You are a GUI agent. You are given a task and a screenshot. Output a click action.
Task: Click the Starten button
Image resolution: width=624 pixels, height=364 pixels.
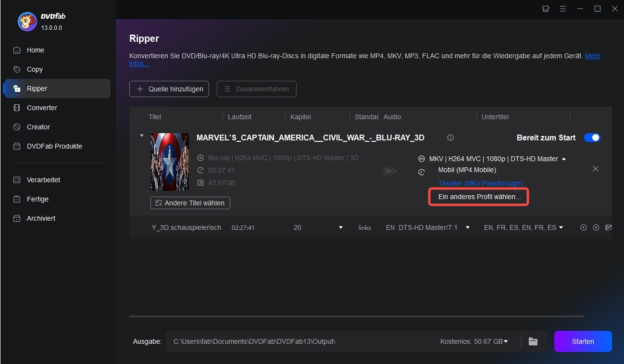583,341
